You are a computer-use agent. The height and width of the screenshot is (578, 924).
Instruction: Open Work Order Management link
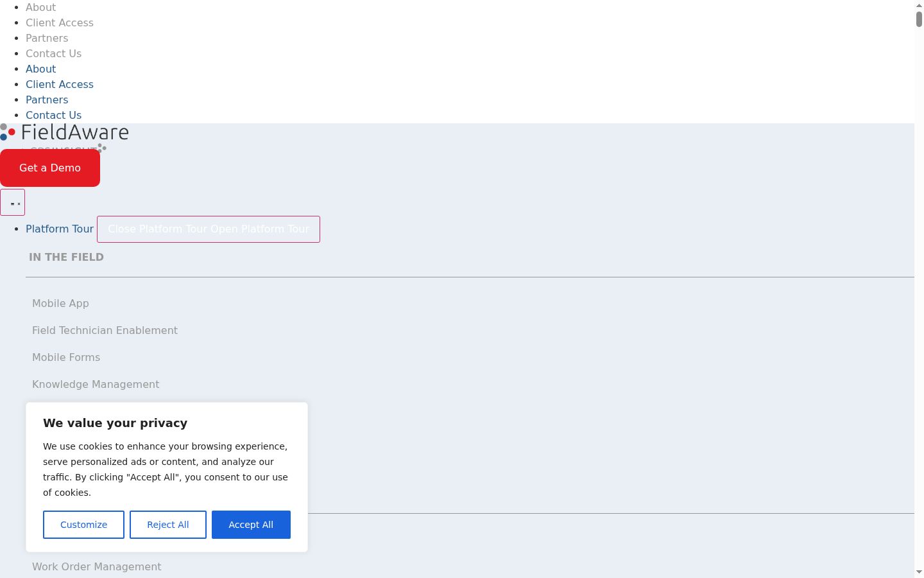(96, 566)
